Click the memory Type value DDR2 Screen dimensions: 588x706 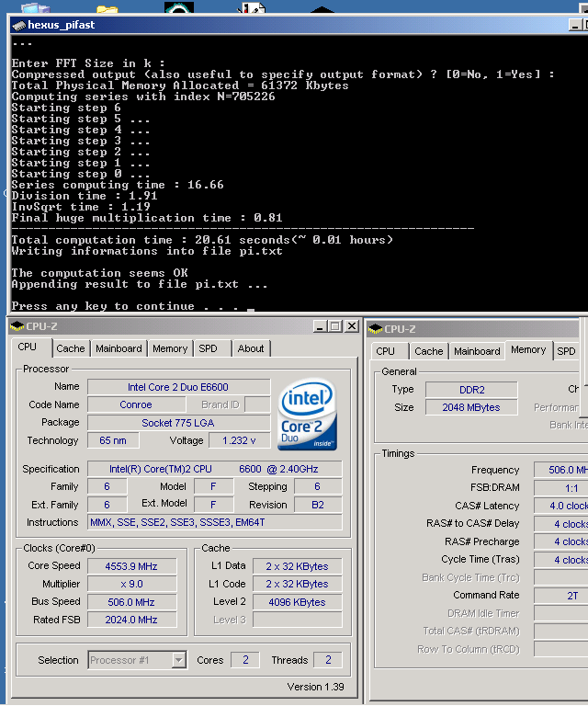point(471,390)
